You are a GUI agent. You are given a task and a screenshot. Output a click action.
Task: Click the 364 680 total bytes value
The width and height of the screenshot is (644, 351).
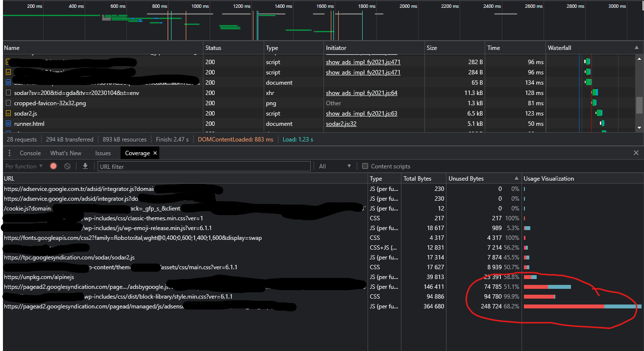pos(434,306)
